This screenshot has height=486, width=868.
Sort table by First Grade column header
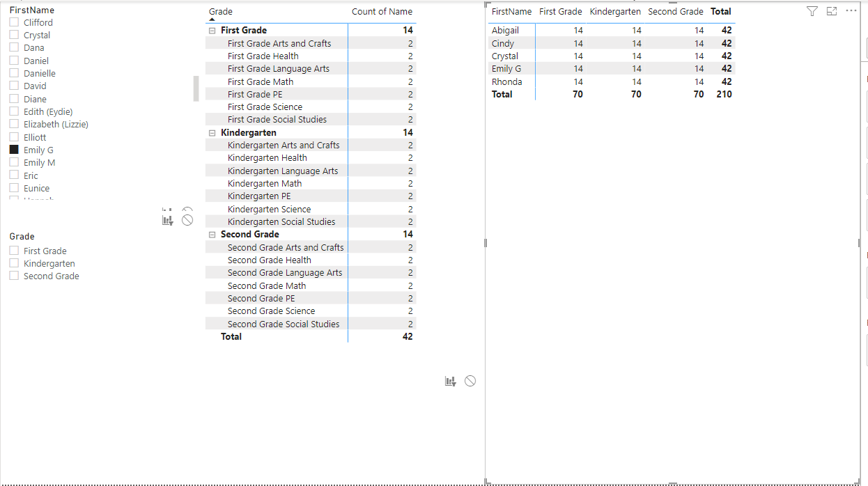(560, 12)
